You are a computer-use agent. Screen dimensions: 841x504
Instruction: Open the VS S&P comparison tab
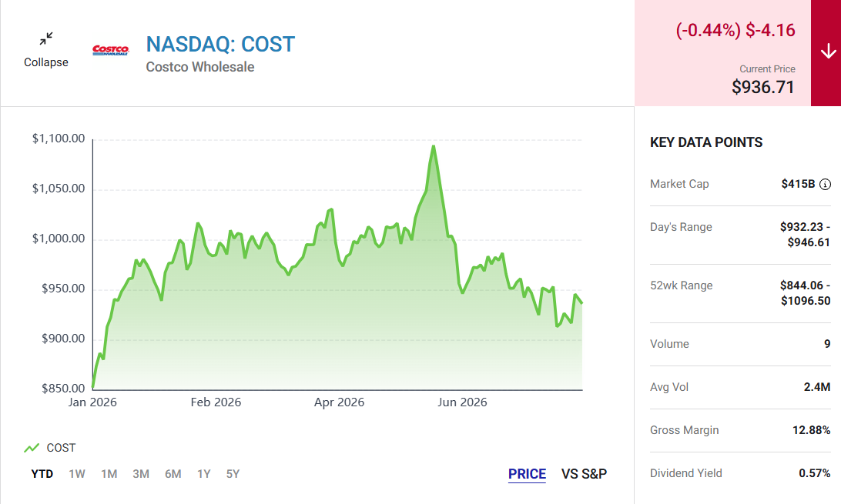(584, 474)
